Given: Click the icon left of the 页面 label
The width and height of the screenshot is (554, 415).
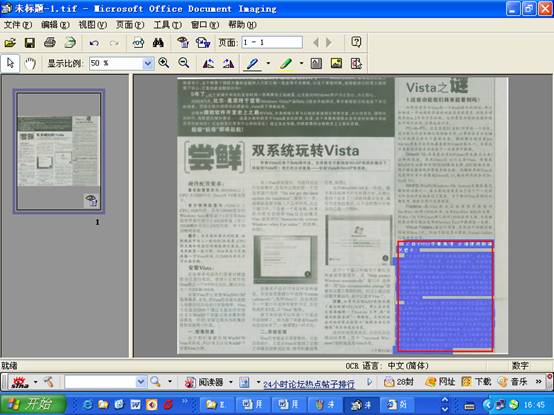Looking at the screenshot, I should [x=203, y=43].
